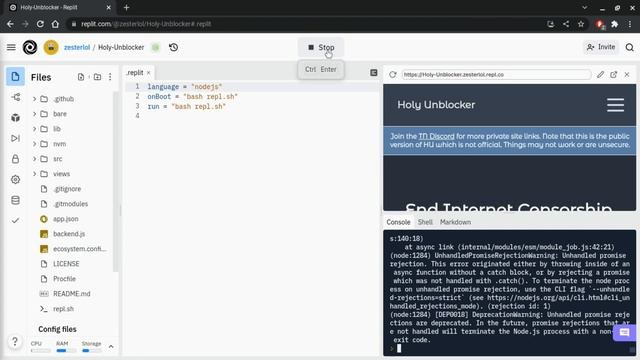The width and height of the screenshot is (640, 360).
Task: Click the RAM usage bar
Action: [66, 351]
